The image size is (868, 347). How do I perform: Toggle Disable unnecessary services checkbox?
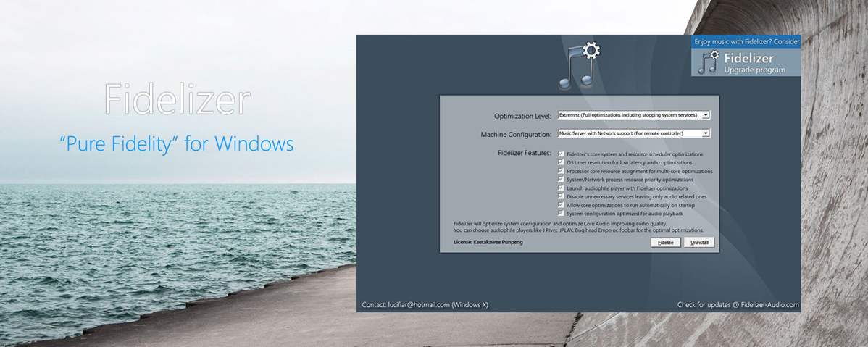click(560, 196)
